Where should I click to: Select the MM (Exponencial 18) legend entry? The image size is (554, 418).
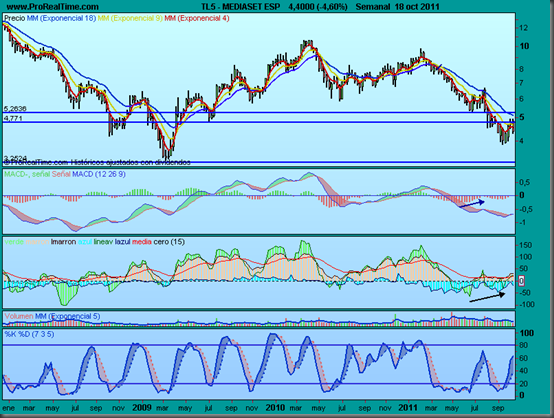point(61,18)
